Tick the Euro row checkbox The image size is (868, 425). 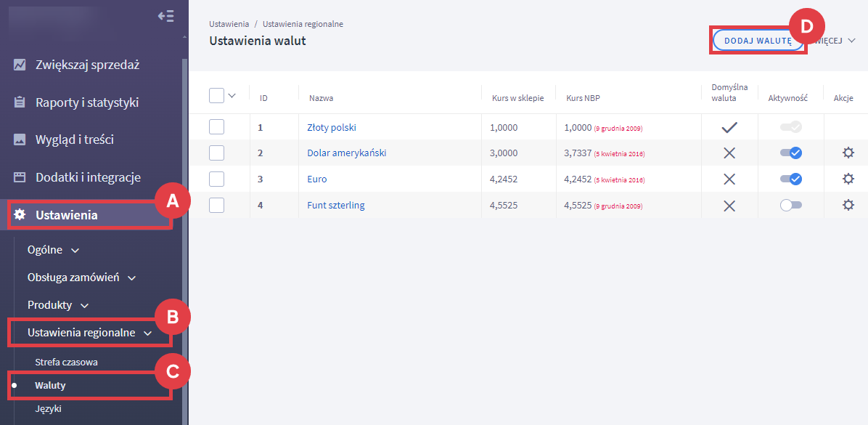point(216,179)
